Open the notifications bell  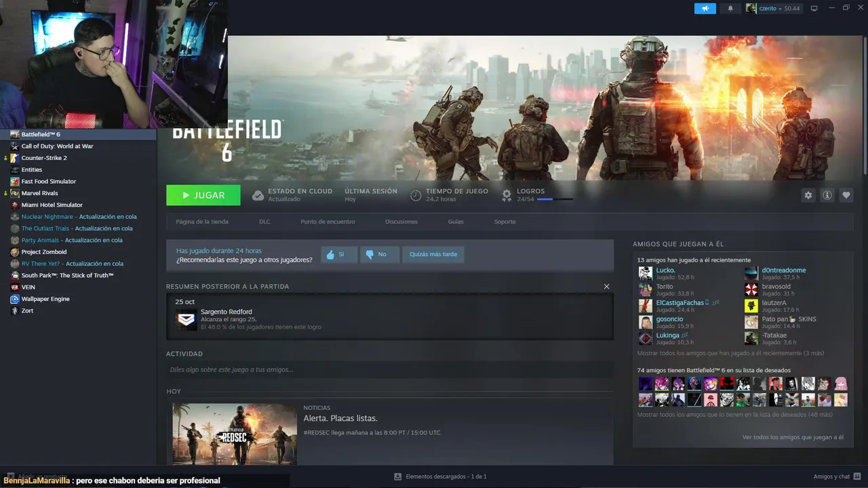click(730, 8)
